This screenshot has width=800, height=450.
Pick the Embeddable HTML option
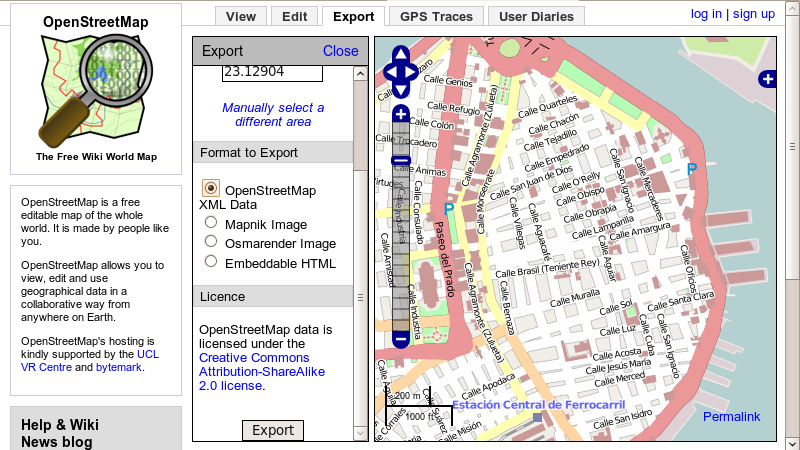[x=211, y=261]
